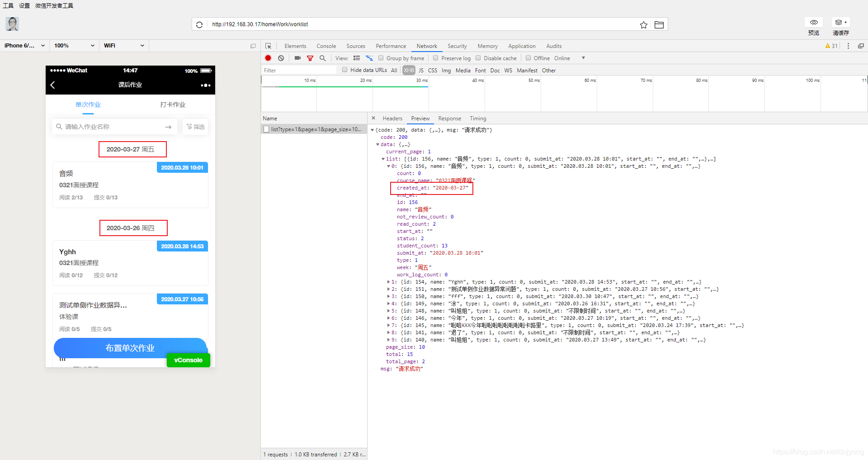Open the 微信开发者工具 menu
This screenshot has width=868, height=460.
pyautogui.click(x=54, y=6)
